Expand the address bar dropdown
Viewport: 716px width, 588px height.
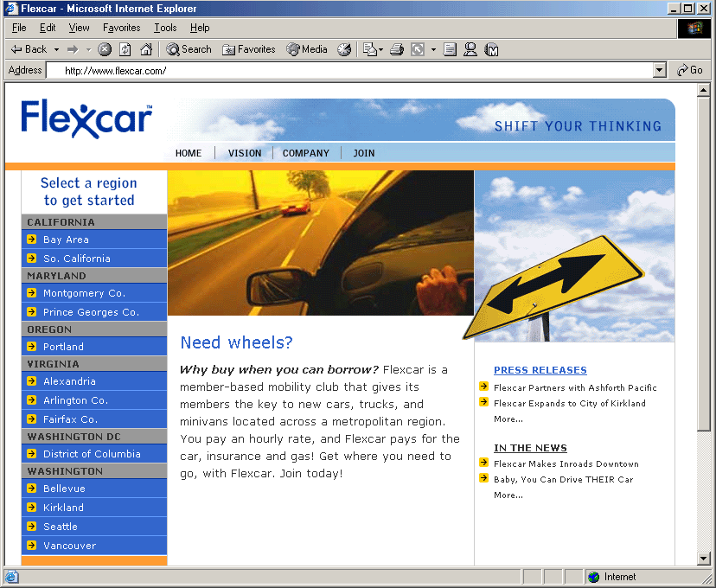tap(660, 70)
